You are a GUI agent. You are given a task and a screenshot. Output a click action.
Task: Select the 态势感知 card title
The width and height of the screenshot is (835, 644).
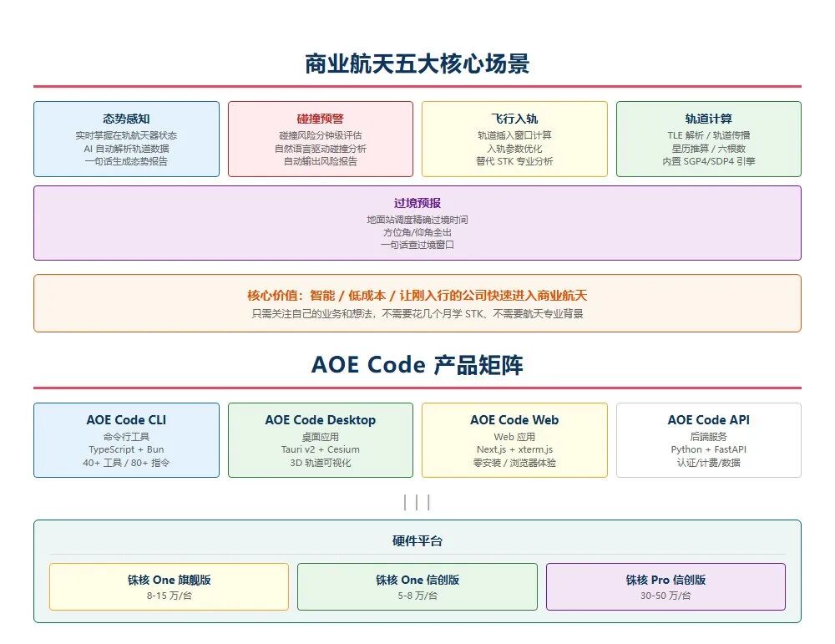click(x=126, y=119)
